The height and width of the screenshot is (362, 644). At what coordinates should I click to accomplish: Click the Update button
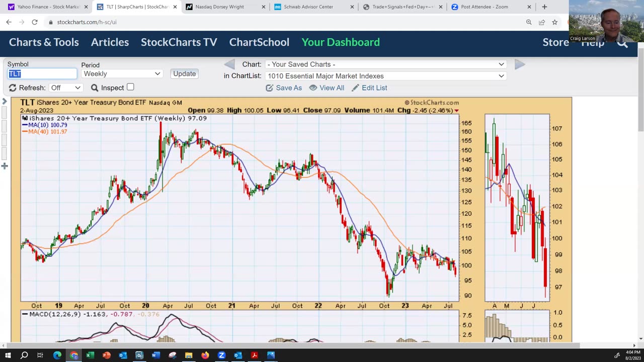coord(184,74)
